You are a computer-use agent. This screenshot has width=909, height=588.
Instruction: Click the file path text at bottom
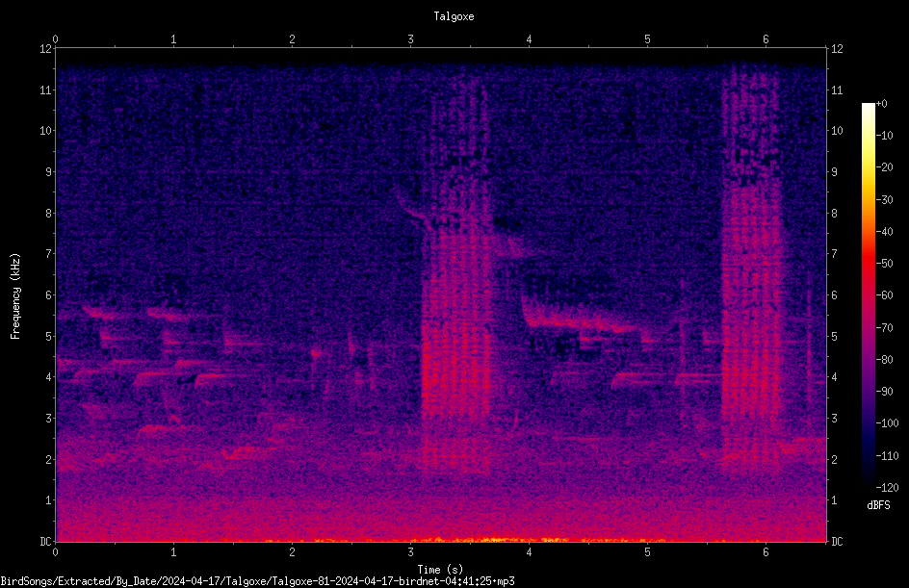point(257,581)
